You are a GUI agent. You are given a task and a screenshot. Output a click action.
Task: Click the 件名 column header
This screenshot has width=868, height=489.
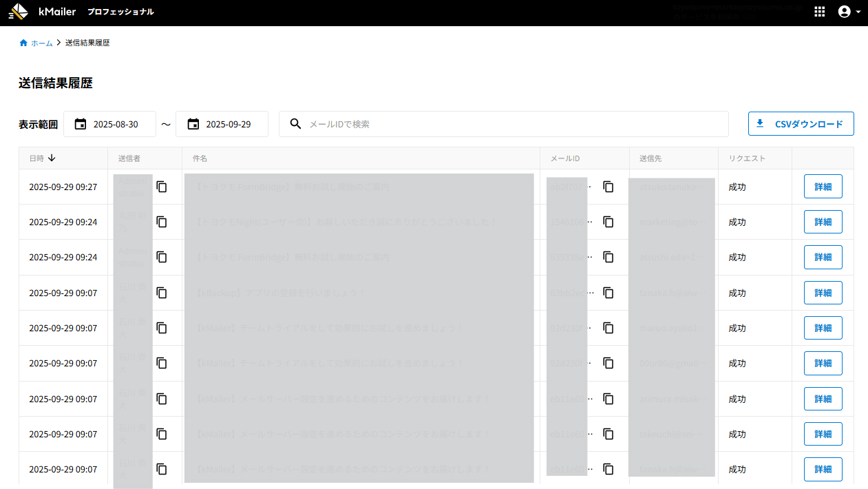pyautogui.click(x=200, y=158)
